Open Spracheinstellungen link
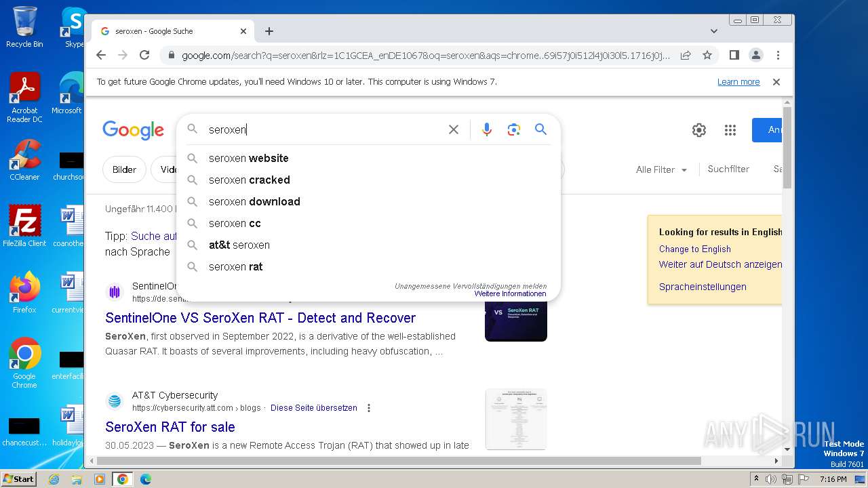This screenshot has height=488, width=868. [x=703, y=287]
